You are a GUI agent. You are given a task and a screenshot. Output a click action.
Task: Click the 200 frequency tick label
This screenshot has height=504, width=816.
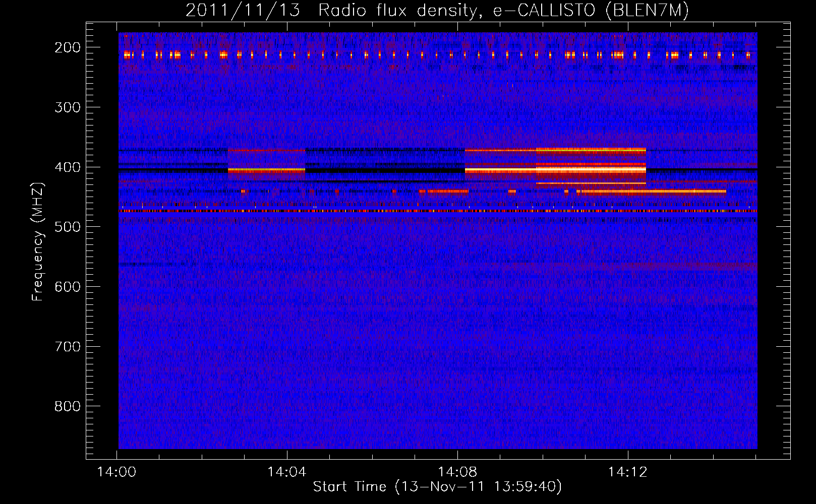point(68,47)
